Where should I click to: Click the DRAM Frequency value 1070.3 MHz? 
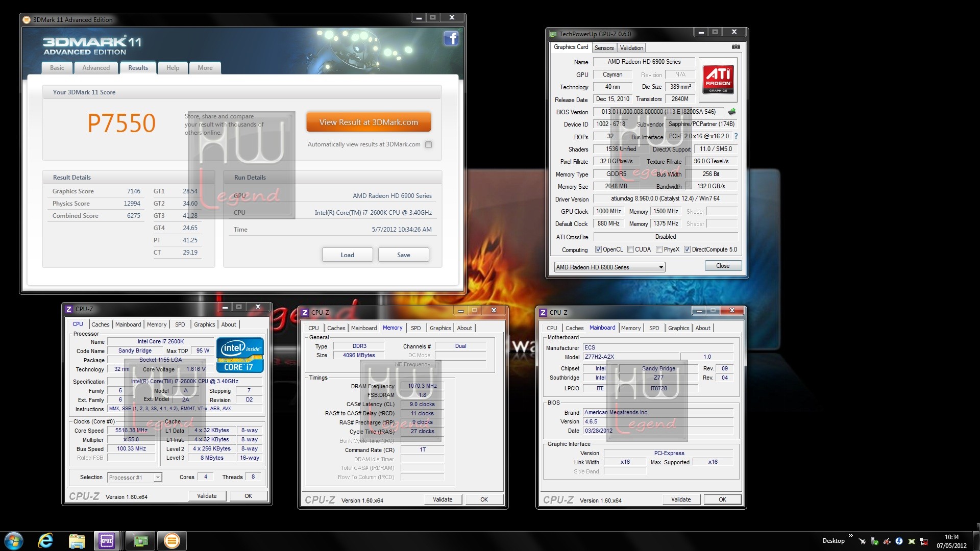422,386
